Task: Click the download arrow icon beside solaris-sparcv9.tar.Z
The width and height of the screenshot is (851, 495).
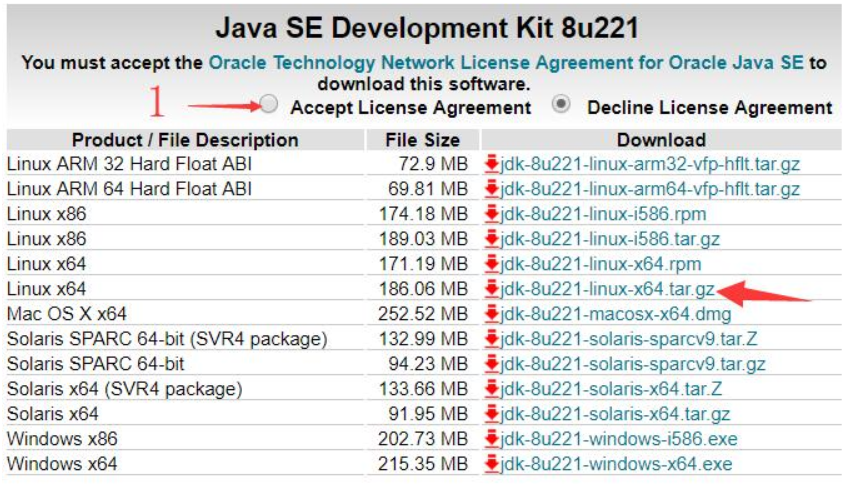Action: pos(492,338)
